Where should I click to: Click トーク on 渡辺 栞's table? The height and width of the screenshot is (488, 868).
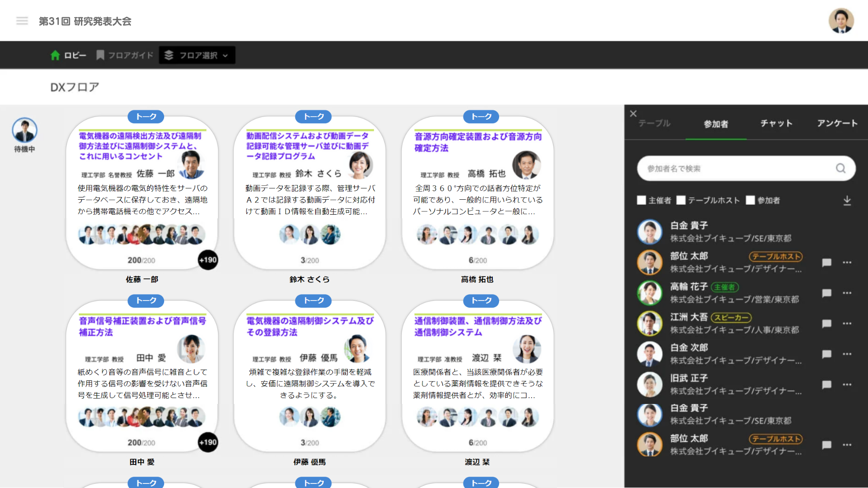[x=481, y=301]
